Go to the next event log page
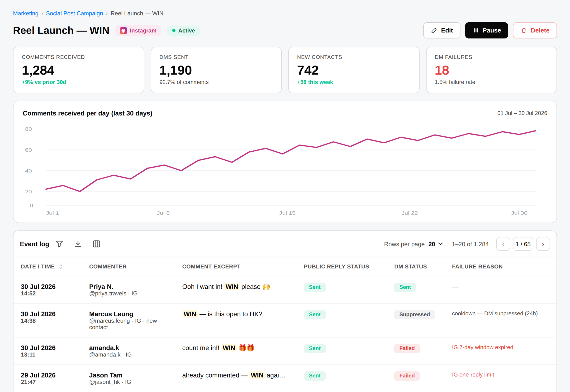Screen dimensions: 570x392 pos(543,244)
